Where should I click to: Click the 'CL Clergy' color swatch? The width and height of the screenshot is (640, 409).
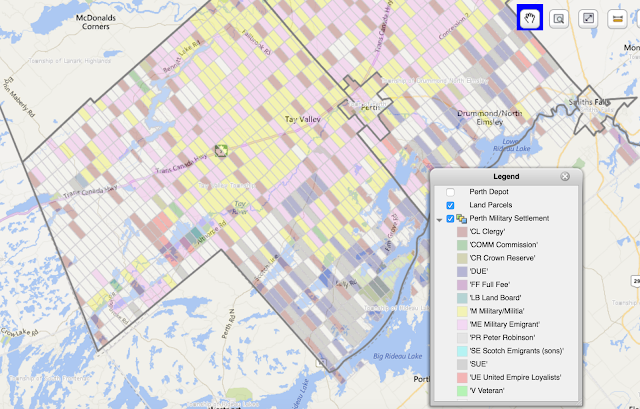pos(462,232)
